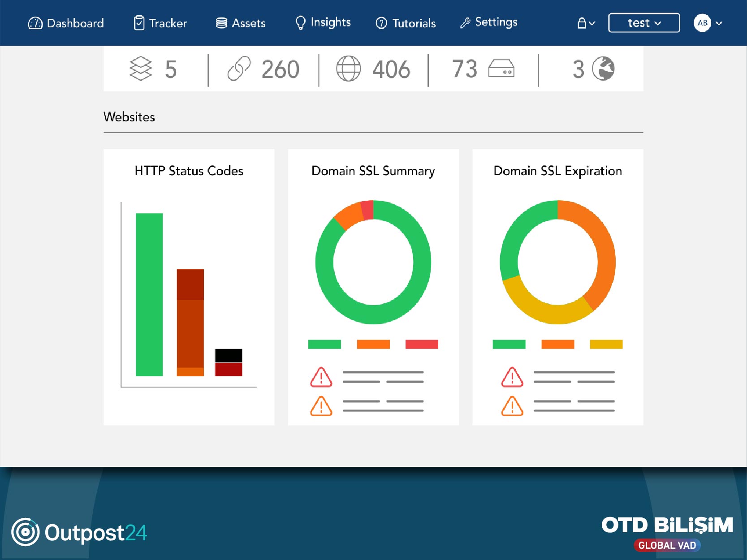Click the 'HTTP Status Codes' card title
Viewport: 747px width, 560px height.
point(189,171)
